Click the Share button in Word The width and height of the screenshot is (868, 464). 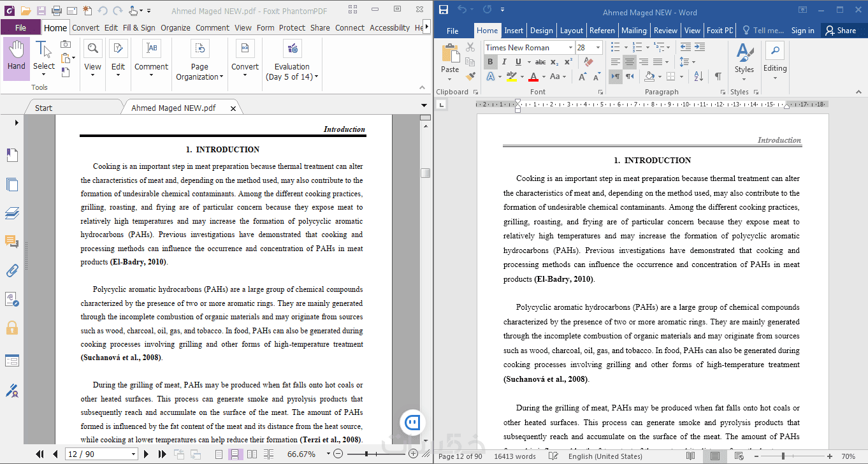click(841, 31)
